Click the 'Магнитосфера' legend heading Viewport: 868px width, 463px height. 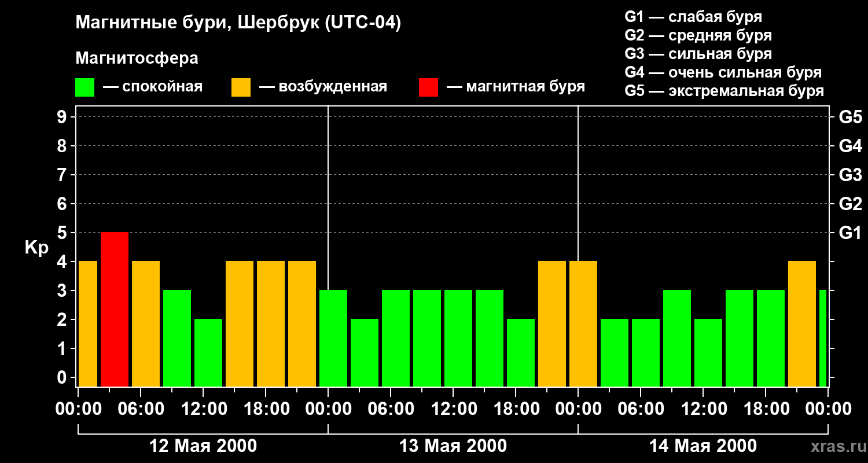(137, 58)
